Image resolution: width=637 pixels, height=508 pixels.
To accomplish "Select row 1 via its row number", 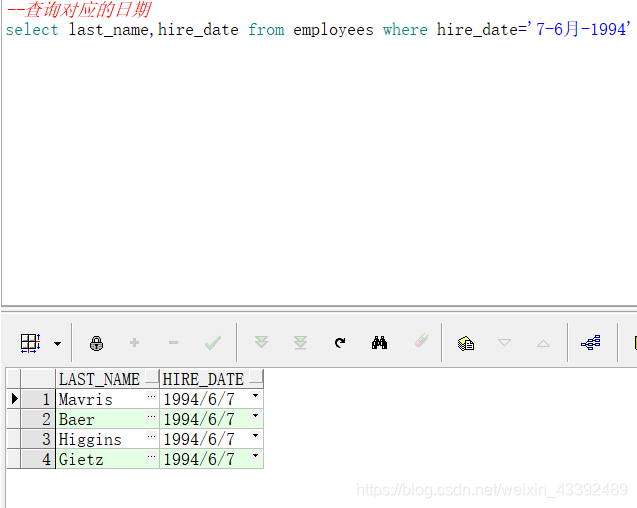I will [38, 399].
